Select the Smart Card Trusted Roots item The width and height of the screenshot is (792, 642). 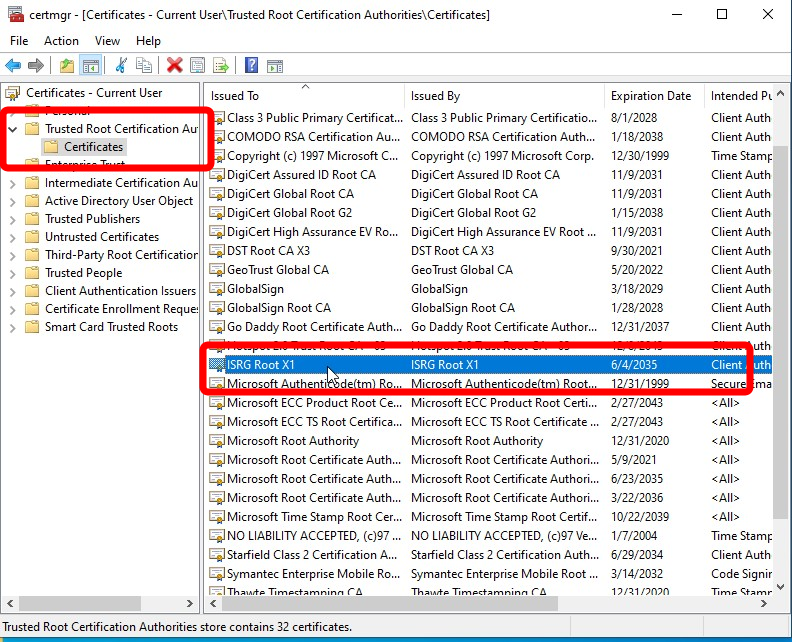(x=111, y=327)
